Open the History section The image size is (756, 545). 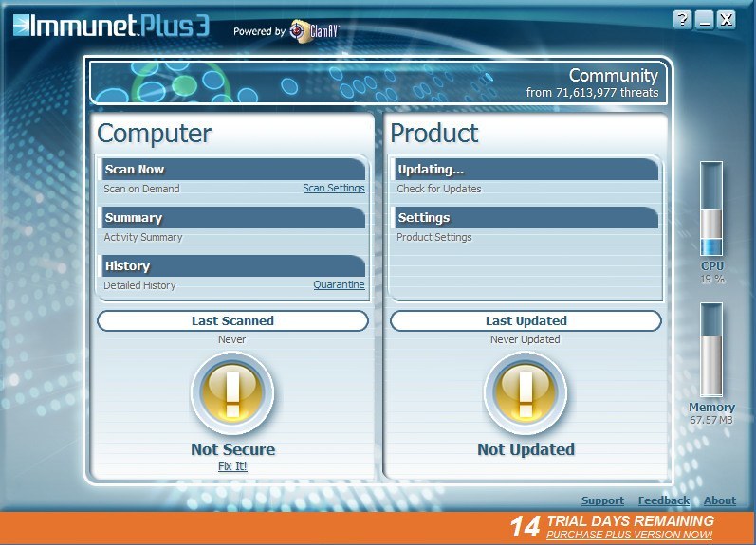coord(233,265)
